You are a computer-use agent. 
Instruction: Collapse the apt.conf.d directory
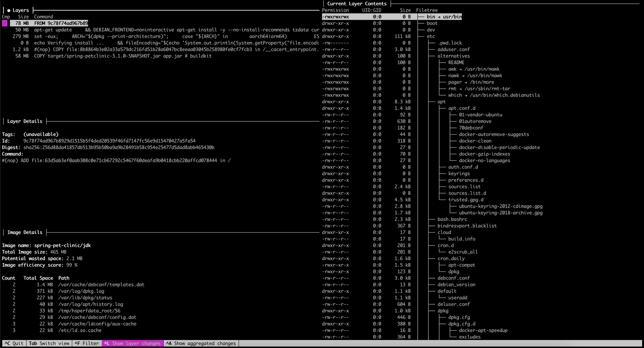462,108
